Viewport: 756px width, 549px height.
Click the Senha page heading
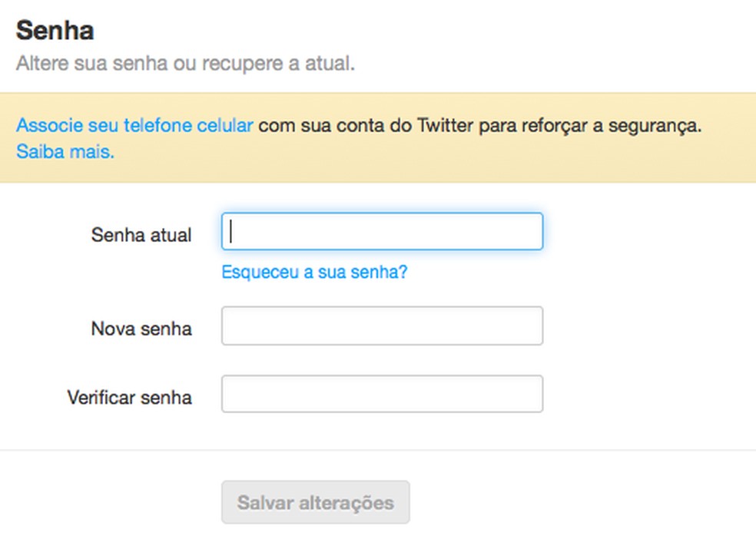54,30
